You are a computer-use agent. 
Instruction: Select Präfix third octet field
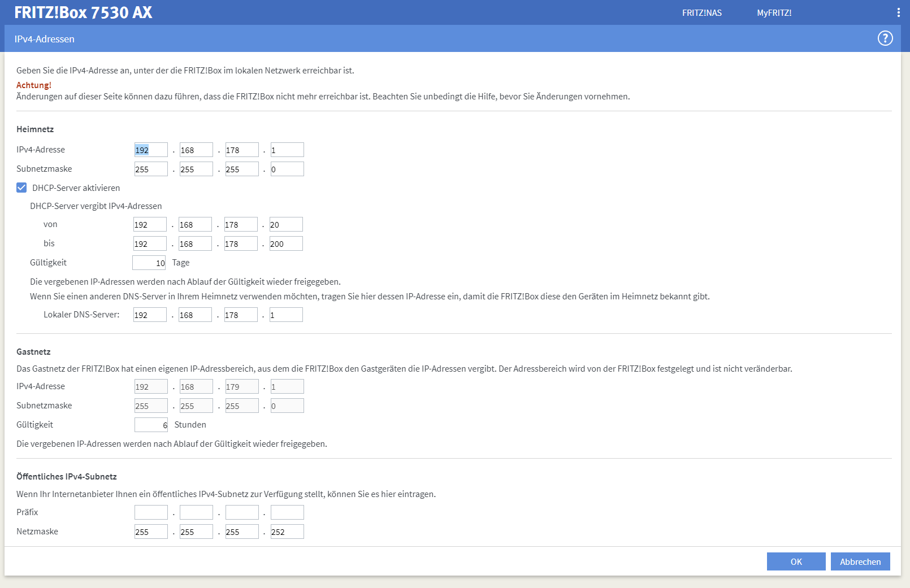click(242, 512)
